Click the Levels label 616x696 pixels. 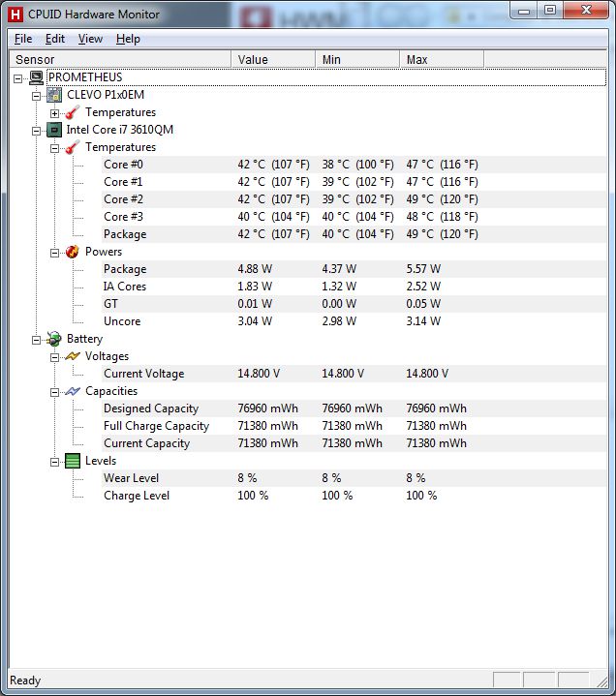click(101, 461)
